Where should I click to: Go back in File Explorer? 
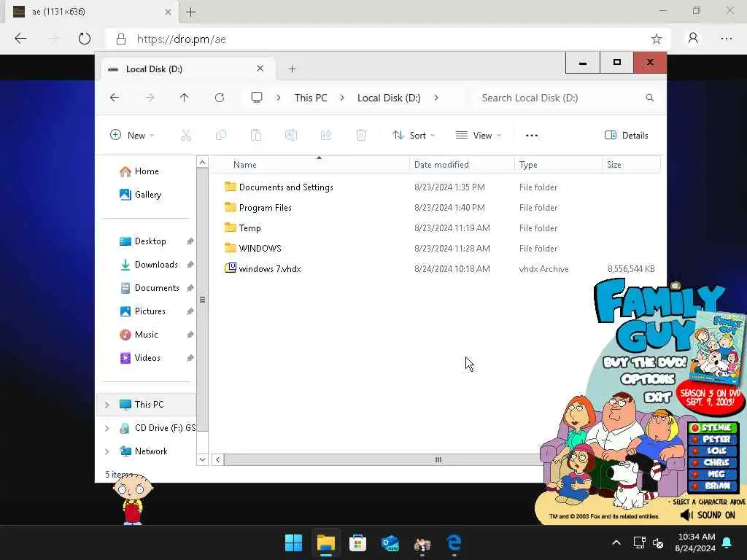pos(115,98)
